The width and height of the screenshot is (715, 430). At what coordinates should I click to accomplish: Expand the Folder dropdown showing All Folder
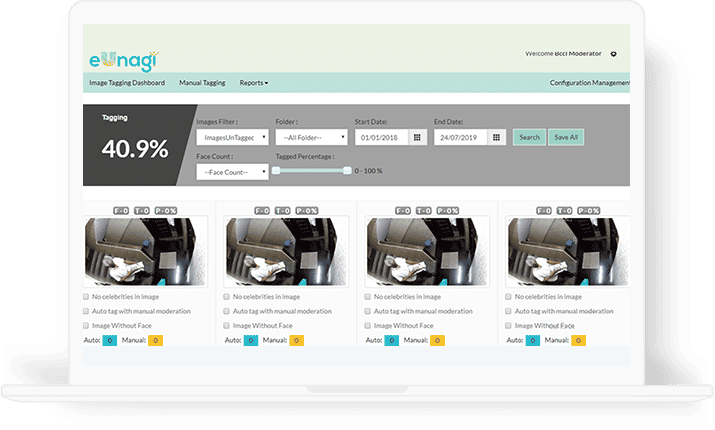coord(311,137)
